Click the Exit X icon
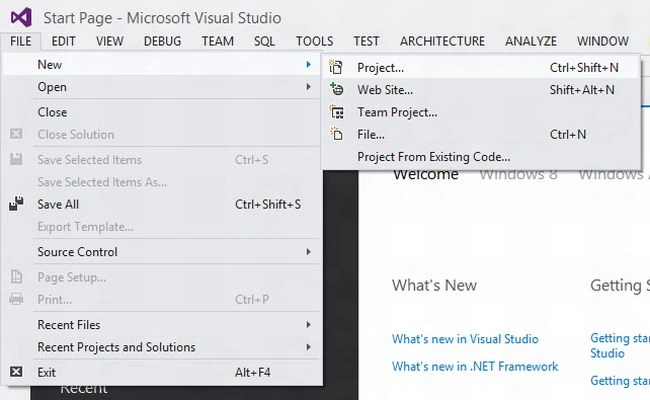Viewport: 650px width, 400px height. click(x=16, y=371)
